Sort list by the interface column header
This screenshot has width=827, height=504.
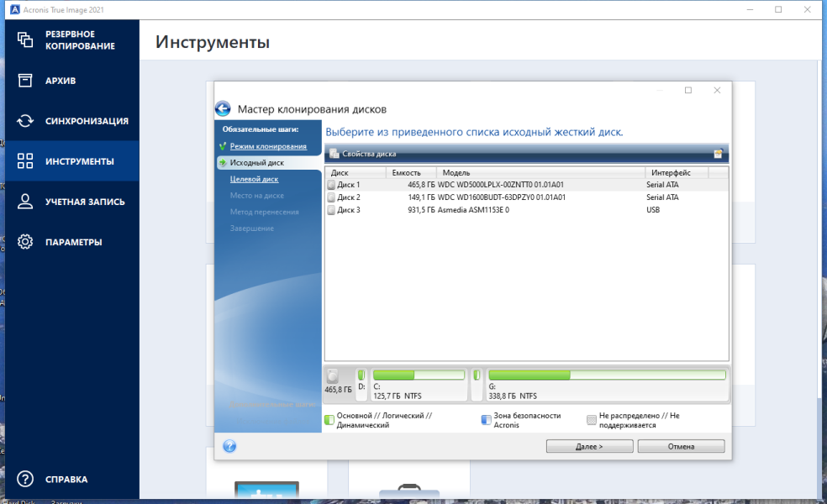pos(677,172)
